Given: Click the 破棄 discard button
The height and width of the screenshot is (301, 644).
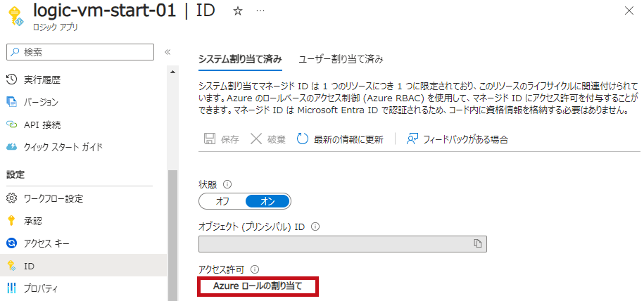Looking at the screenshot, I should coord(267,139).
